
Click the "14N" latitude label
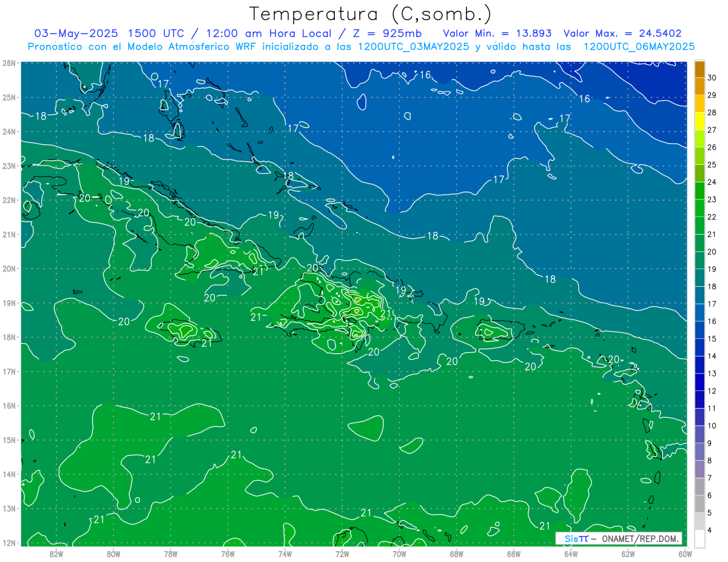[x=8, y=474]
